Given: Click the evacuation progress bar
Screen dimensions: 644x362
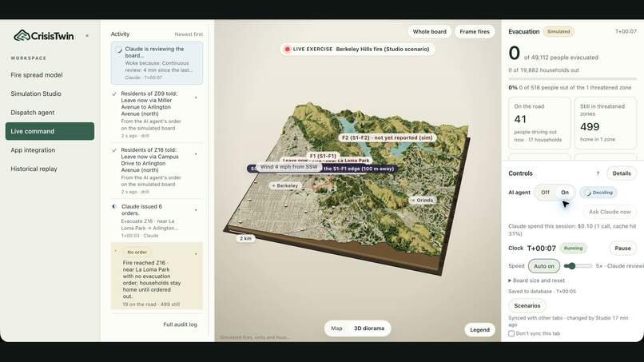Looking at the screenshot, I should pos(573,79).
